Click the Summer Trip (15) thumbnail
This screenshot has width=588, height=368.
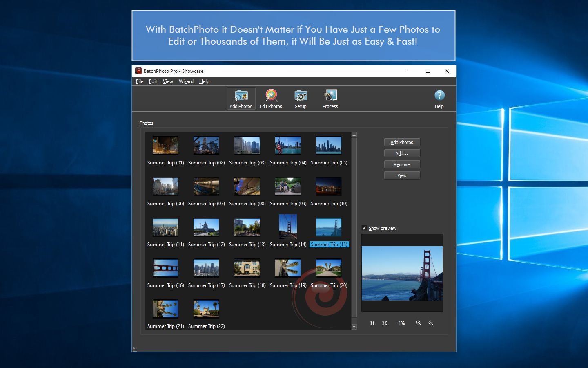(x=329, y=227)
